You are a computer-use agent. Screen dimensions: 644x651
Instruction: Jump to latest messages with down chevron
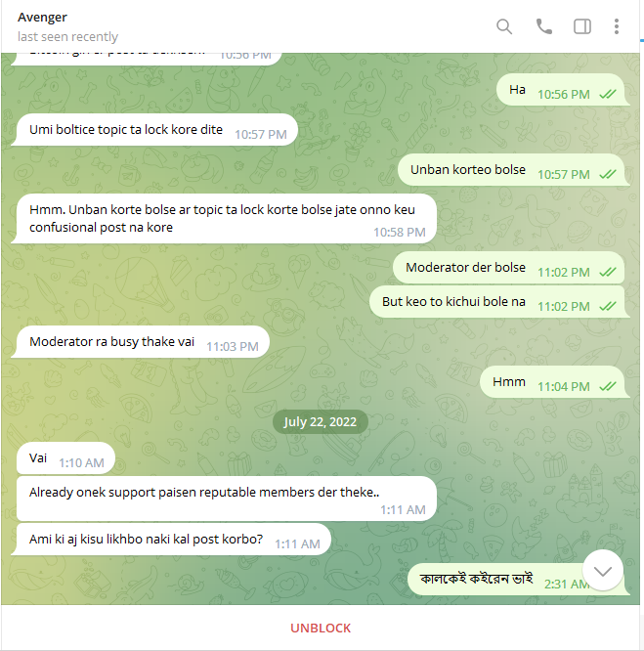pos(603,571)
